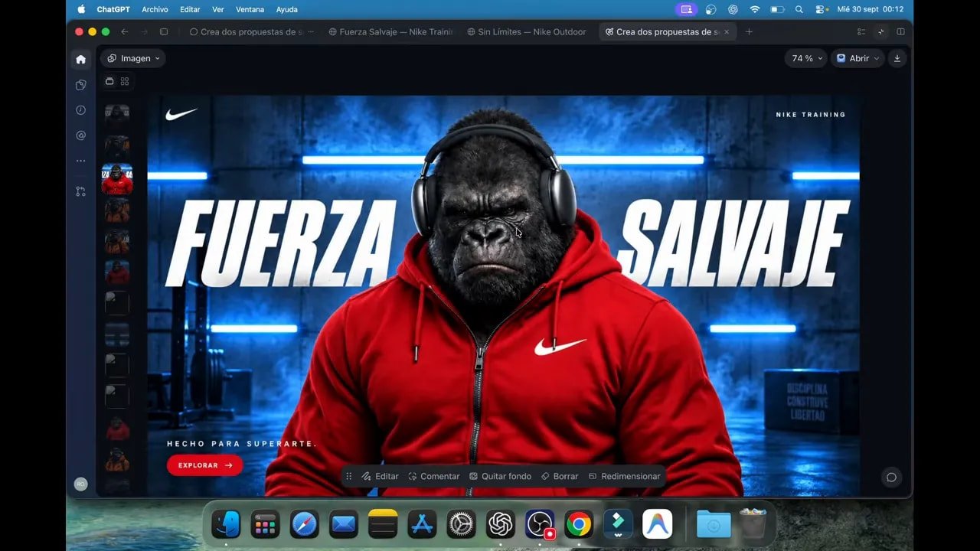Open the Ayuda menu

[x=286, y=9]
